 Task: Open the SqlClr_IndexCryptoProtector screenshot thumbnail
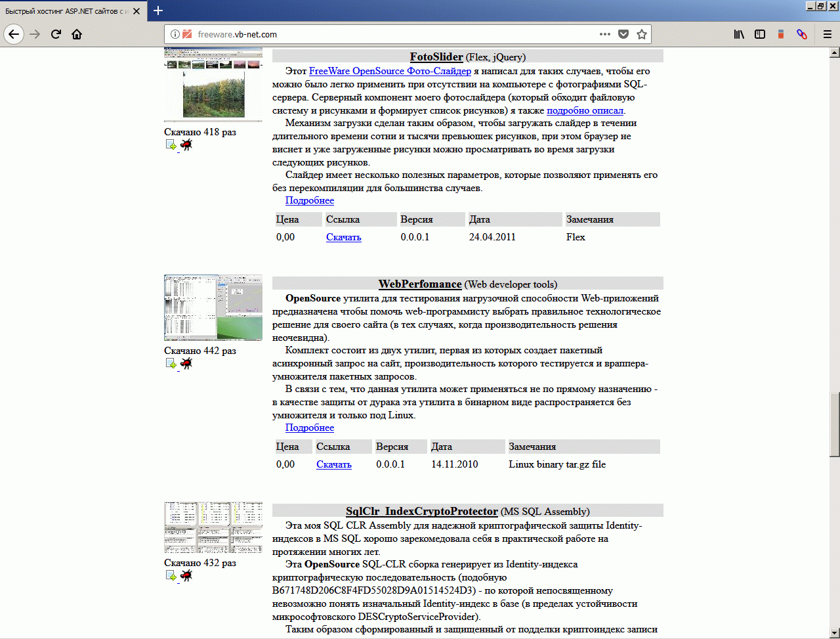213,528
